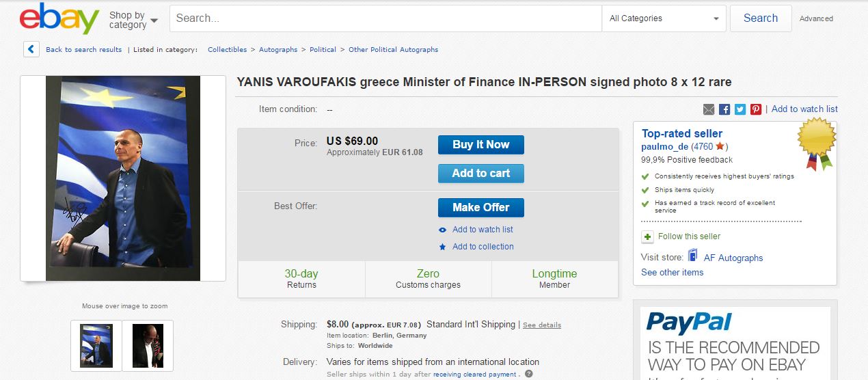Click the eBay logo

[59, 18]
